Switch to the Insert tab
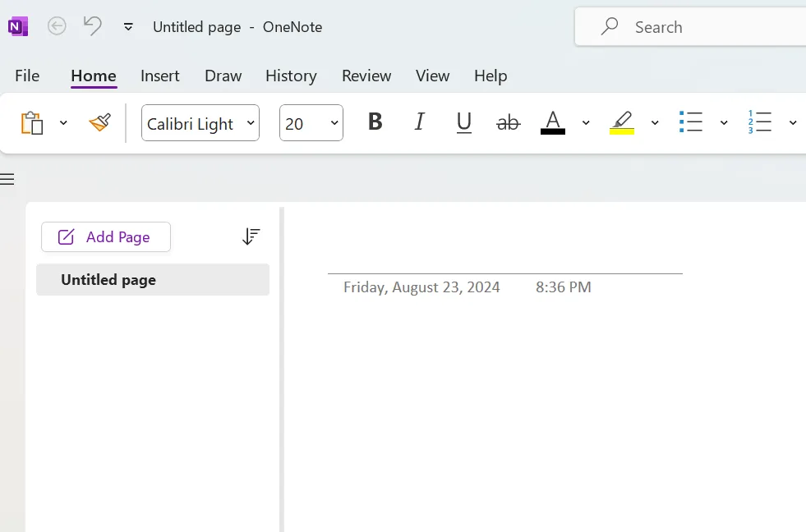The height and width of the screenshot is (532, 806). point(160,76)
